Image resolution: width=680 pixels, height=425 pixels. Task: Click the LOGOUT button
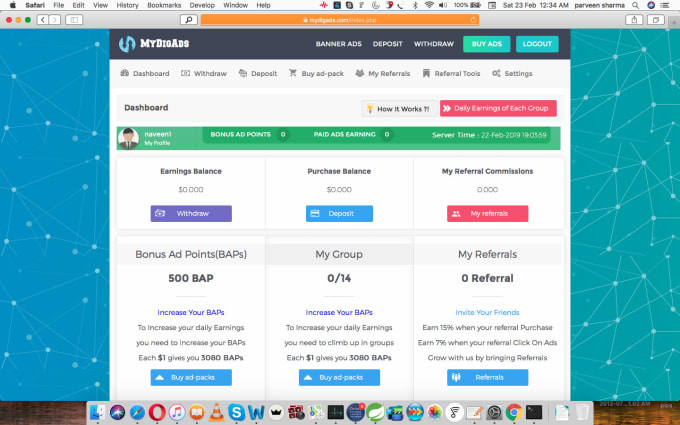click(537, 44)
